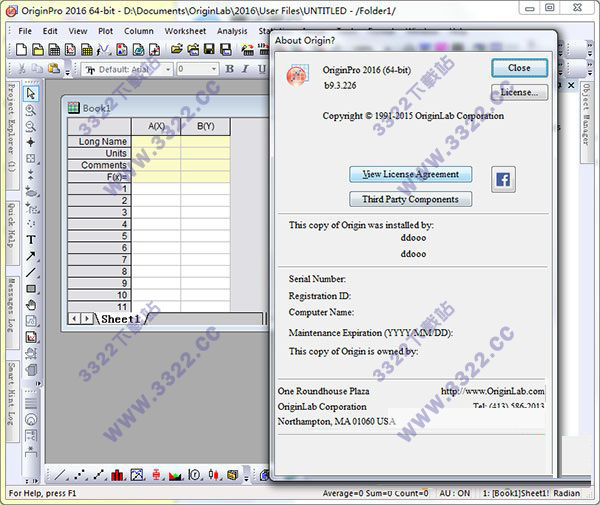
Task: Click Third Party Components button
Action: pos(410,199)
